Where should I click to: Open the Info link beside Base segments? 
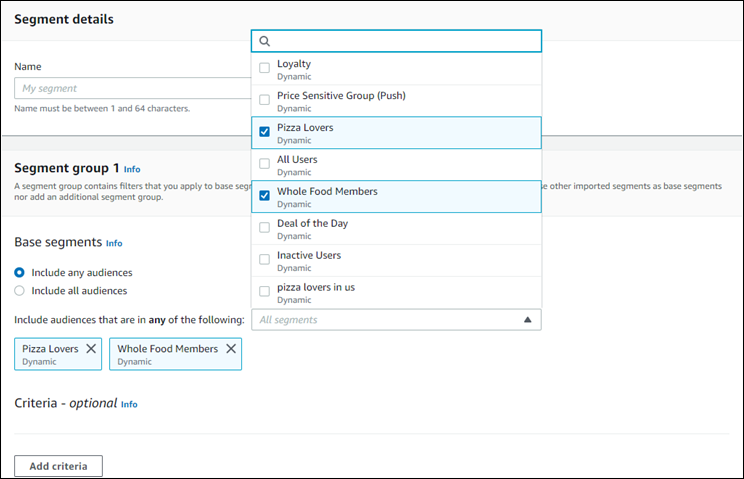(x=114, y=243)
